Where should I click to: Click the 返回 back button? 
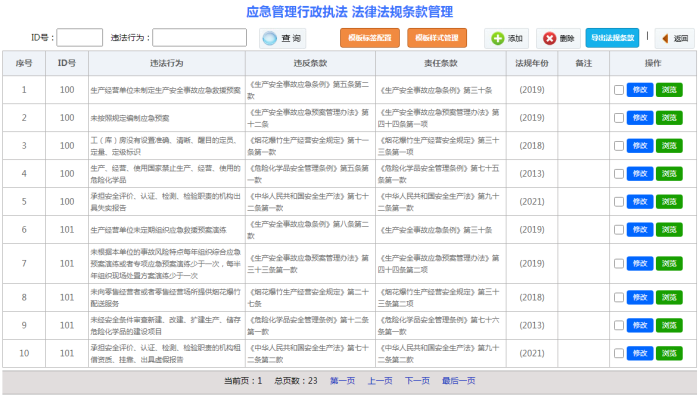point(675,38)
